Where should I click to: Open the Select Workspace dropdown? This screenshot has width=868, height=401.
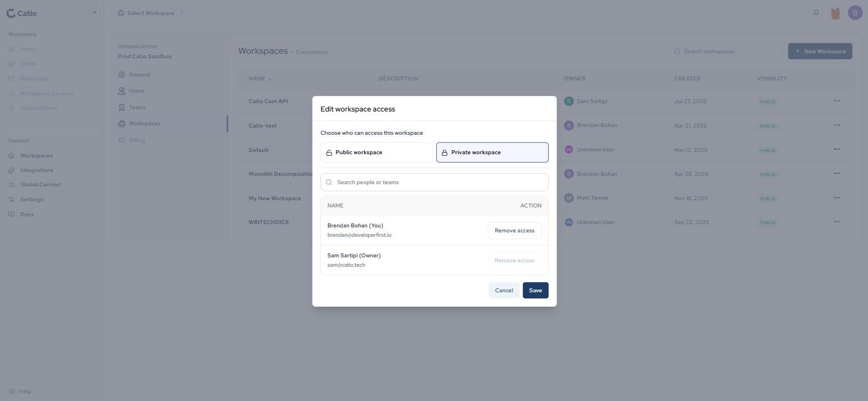click(151, 13)
